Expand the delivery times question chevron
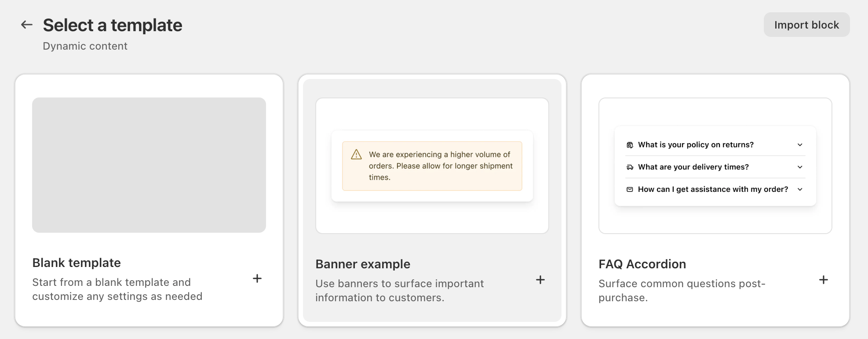 [800, 167]
